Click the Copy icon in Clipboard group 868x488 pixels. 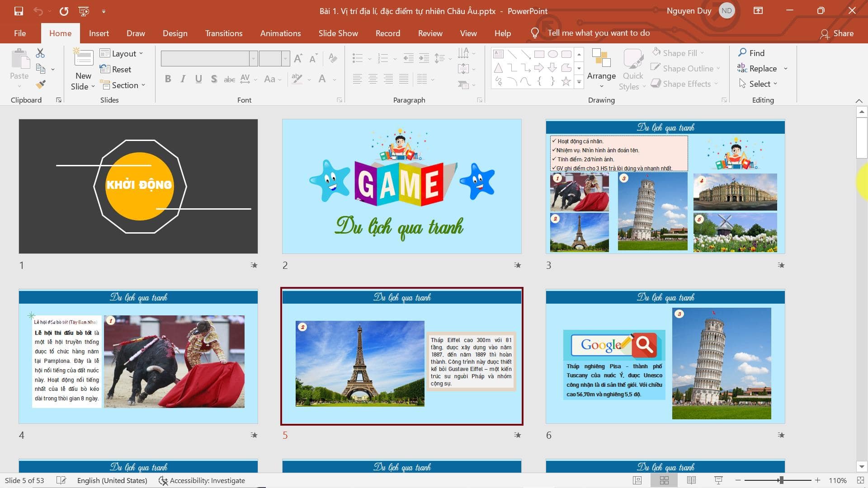pos(41,69)
